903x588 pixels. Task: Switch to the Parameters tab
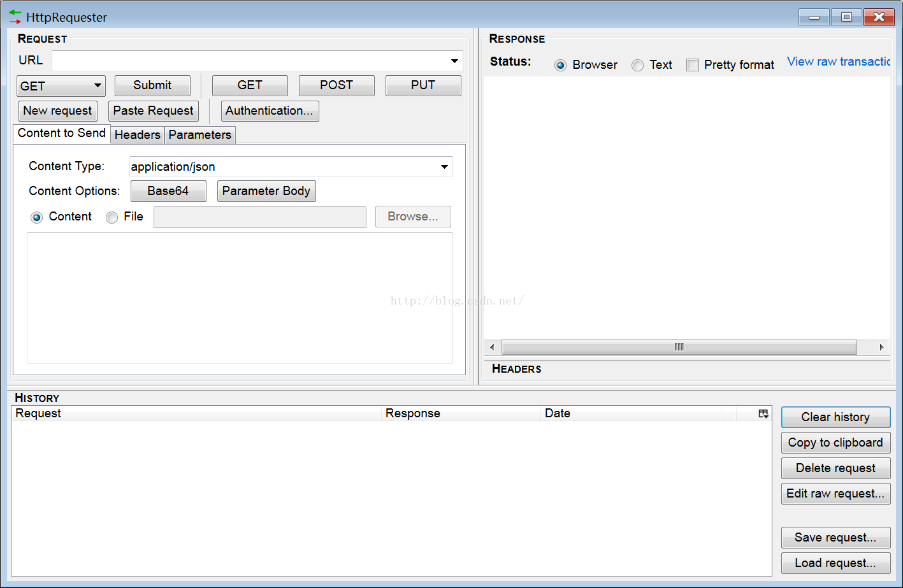click(200, 135)
